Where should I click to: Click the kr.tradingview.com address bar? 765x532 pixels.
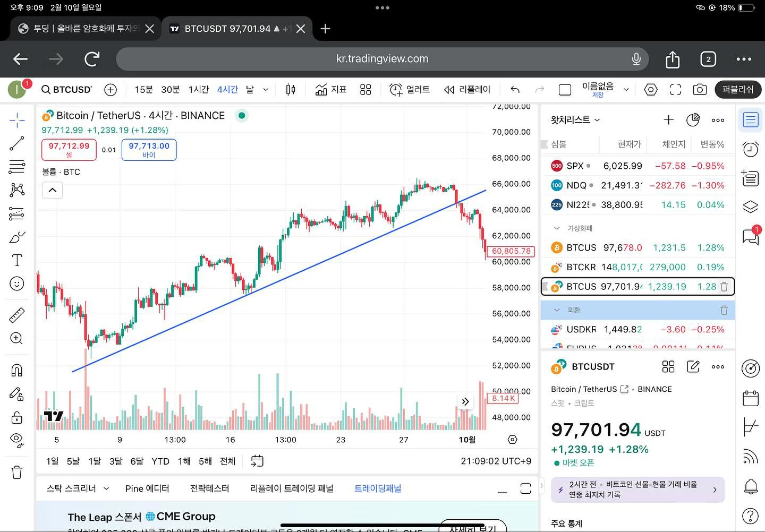point(382,59)
